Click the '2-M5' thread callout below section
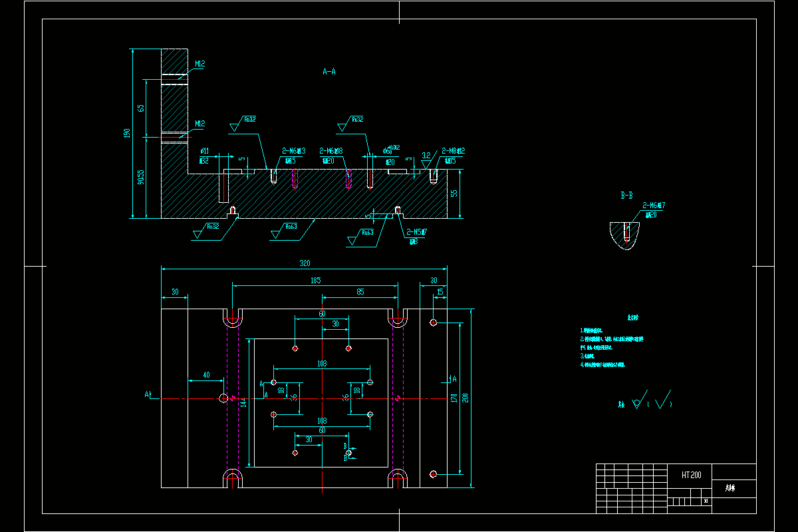This screenshot has height=532, width=798. point(416,232)
